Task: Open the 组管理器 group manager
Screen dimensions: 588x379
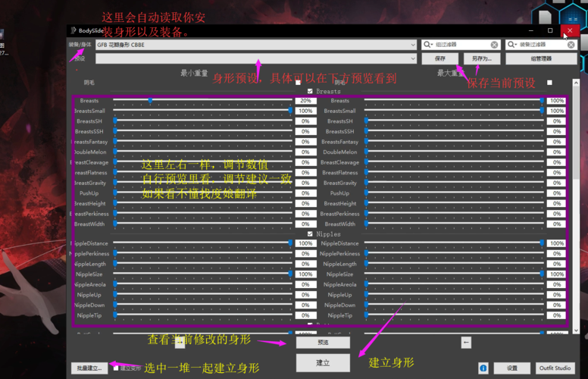Action: point(541,58)
